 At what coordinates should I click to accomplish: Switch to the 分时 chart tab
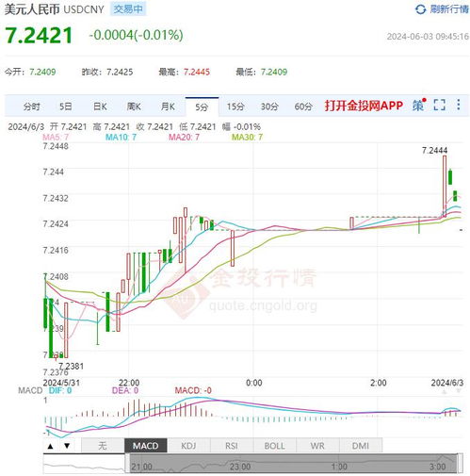(x=31, y=107)
